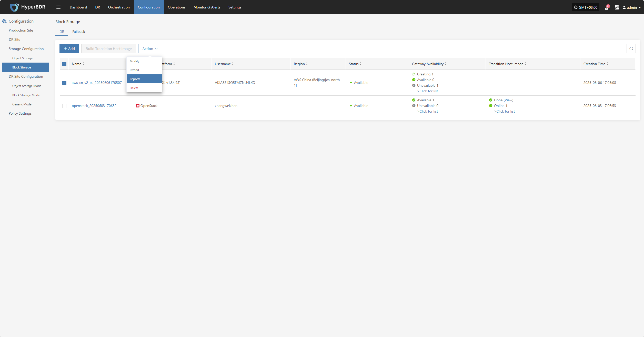Screen dimensions: 644x337
Task: Click gateway 'Click for list' in aws row
Action: point(427,91)
